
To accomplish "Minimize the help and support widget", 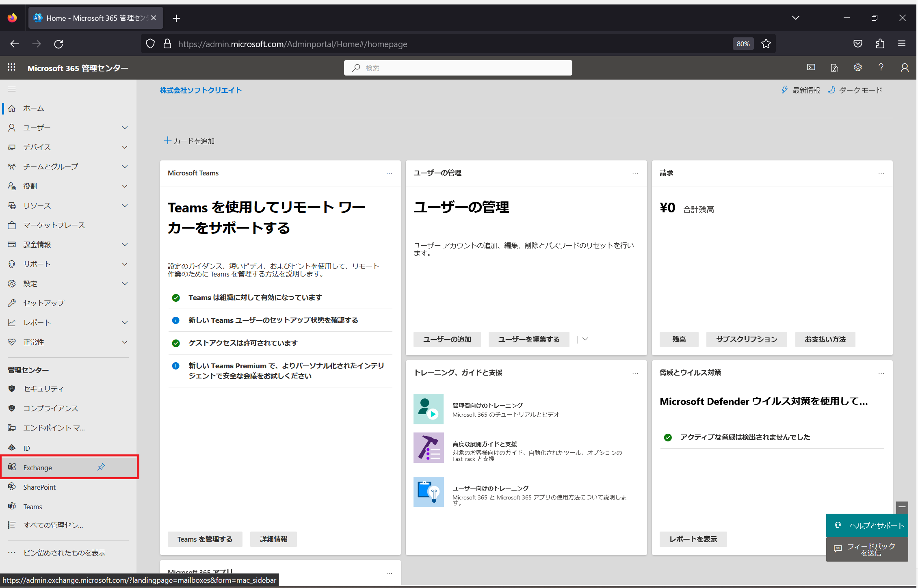I will coord(902,507).
